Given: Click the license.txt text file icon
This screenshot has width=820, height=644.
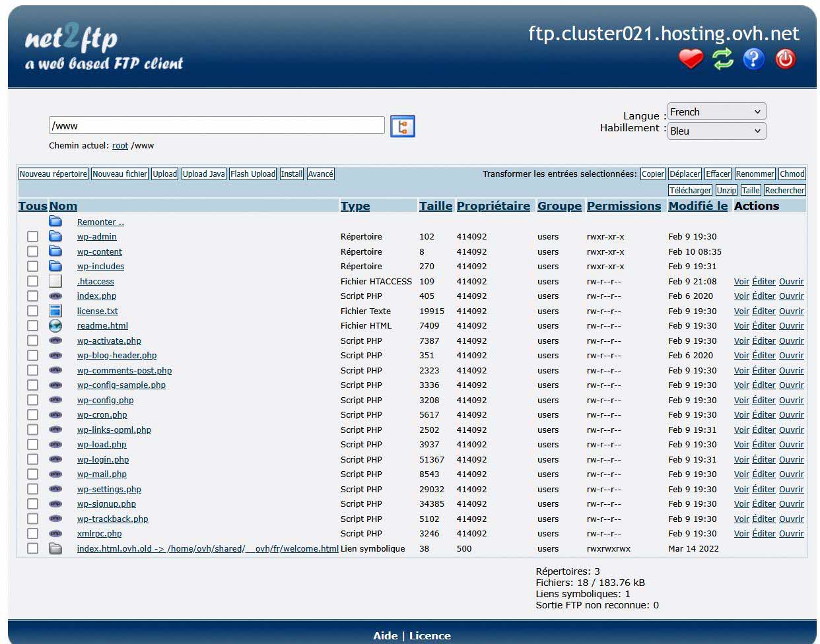Looking at the screenshot, I should [55, 311].
